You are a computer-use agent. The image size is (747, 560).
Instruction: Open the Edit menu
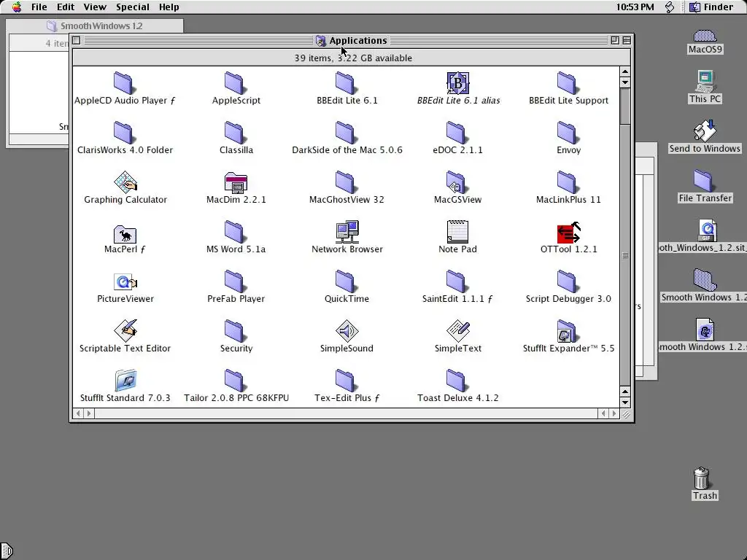65,7
